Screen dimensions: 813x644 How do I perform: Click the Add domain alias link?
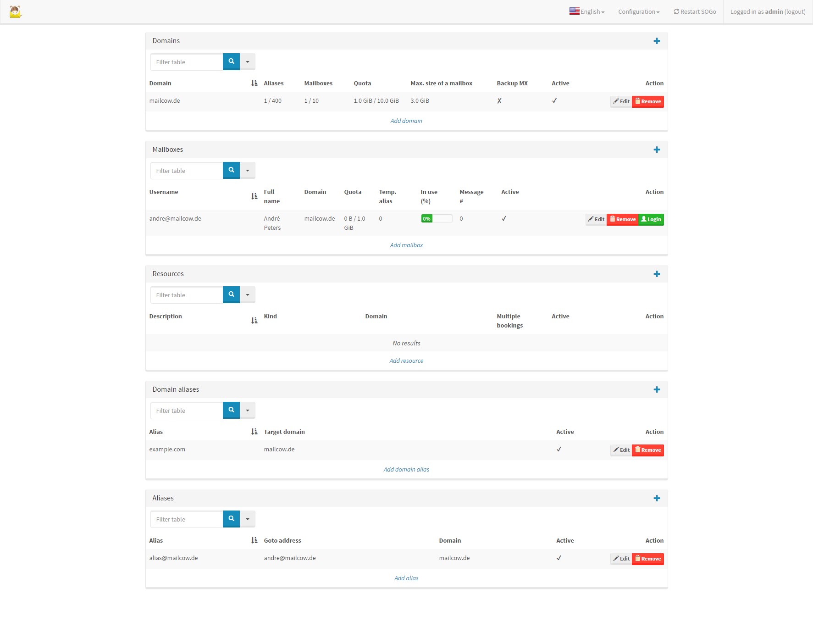406,469
